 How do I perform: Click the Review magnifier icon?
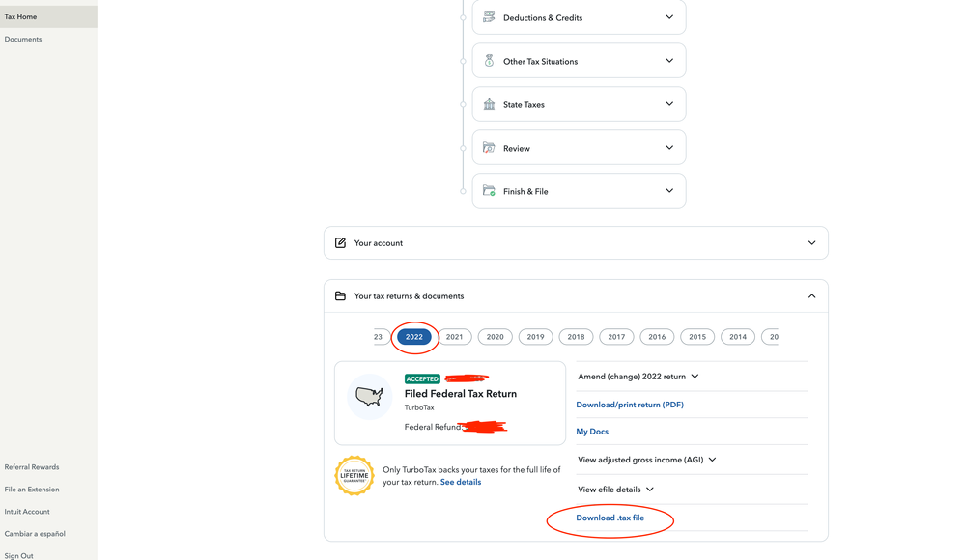(489, 148)
